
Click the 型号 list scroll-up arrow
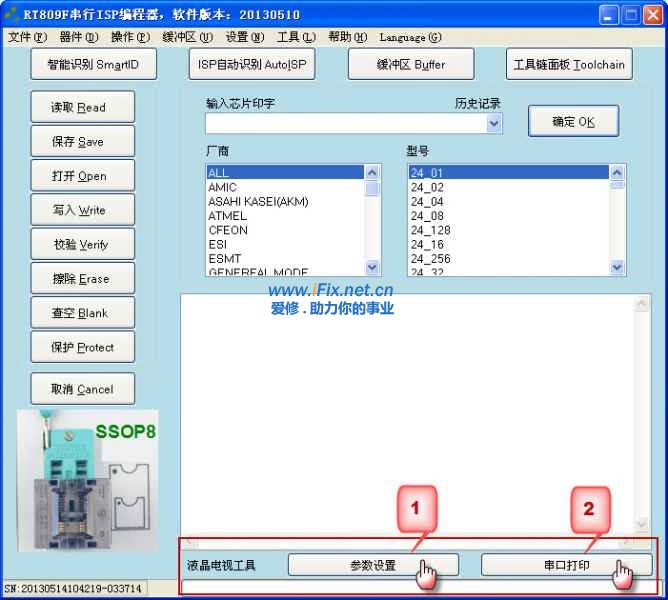click(617, 173)
